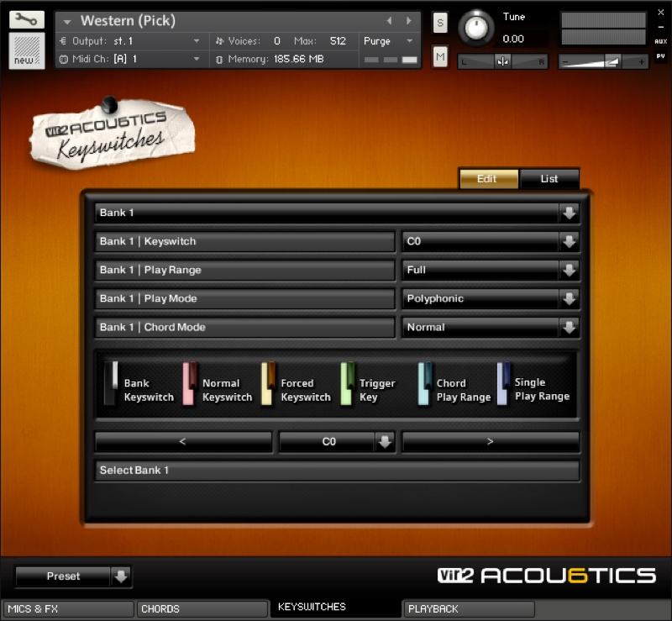672x621 pixels.
Task: Toggle the Mute (M) button
Action: point(440,56)
